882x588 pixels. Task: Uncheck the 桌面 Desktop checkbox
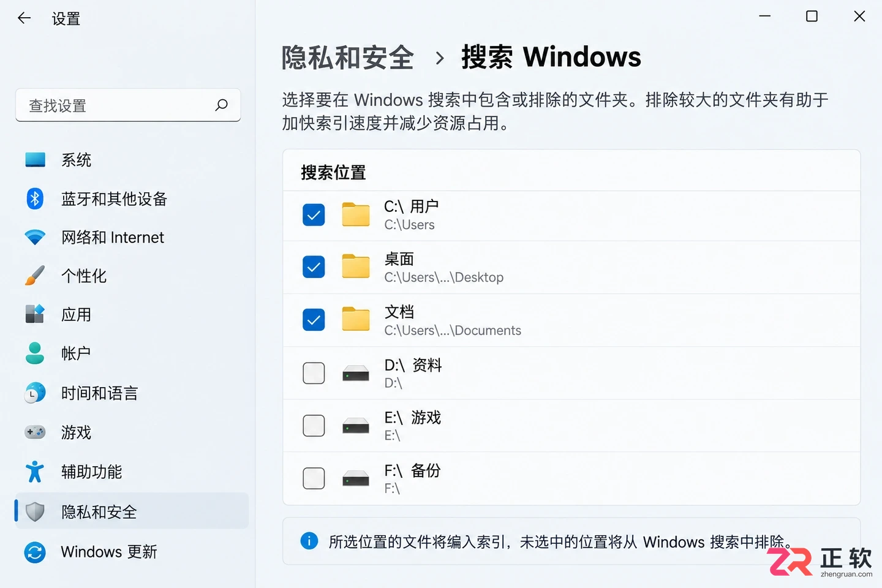click(x=314, y=266)
